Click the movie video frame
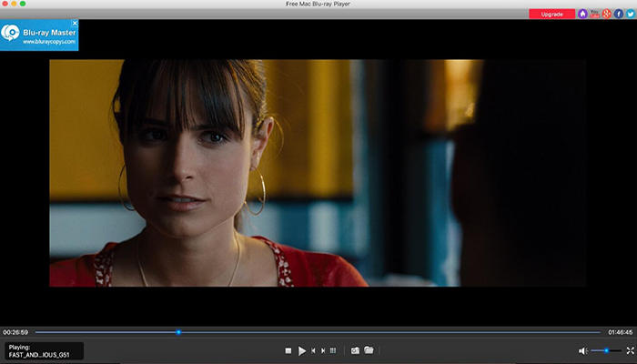The height and width of the screenshot is (364, 637). coord(318,173)
